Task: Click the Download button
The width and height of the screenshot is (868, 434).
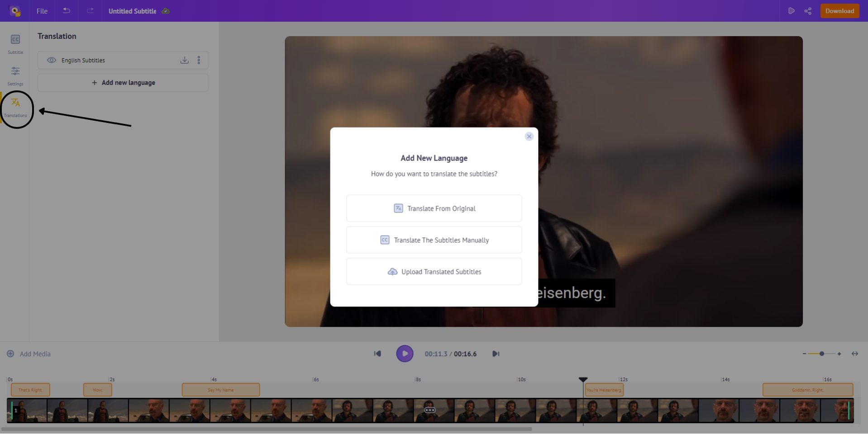Action: point(839,11)
